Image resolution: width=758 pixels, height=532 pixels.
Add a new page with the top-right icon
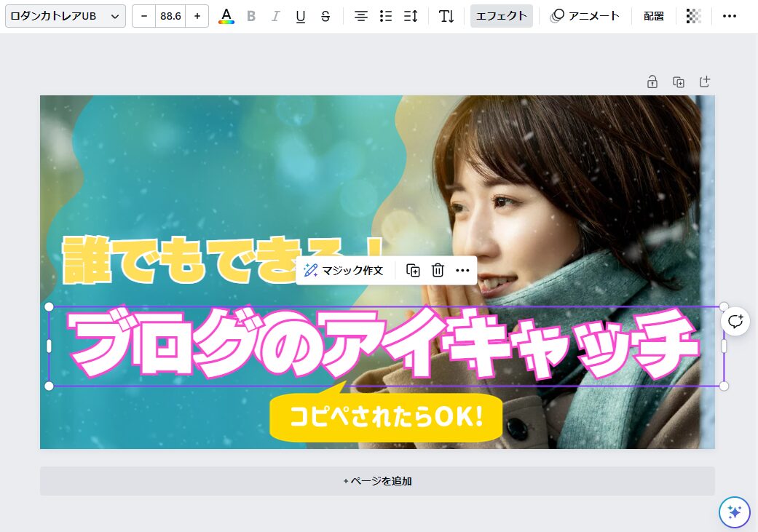pos(705,82)
